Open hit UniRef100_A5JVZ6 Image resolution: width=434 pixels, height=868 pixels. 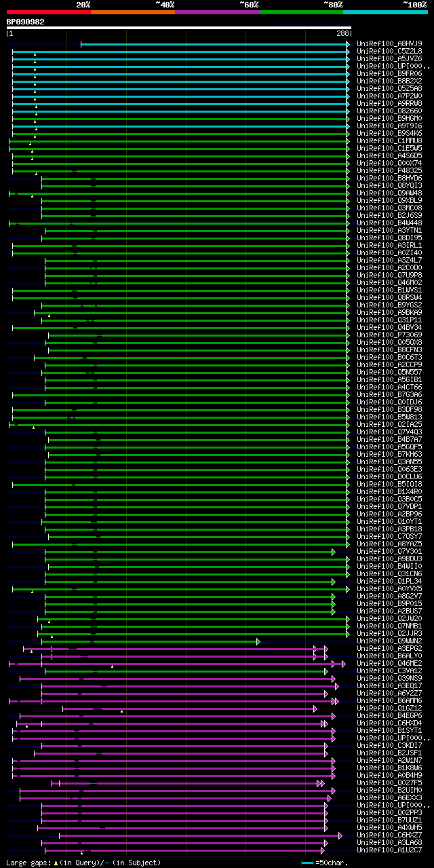389,59
